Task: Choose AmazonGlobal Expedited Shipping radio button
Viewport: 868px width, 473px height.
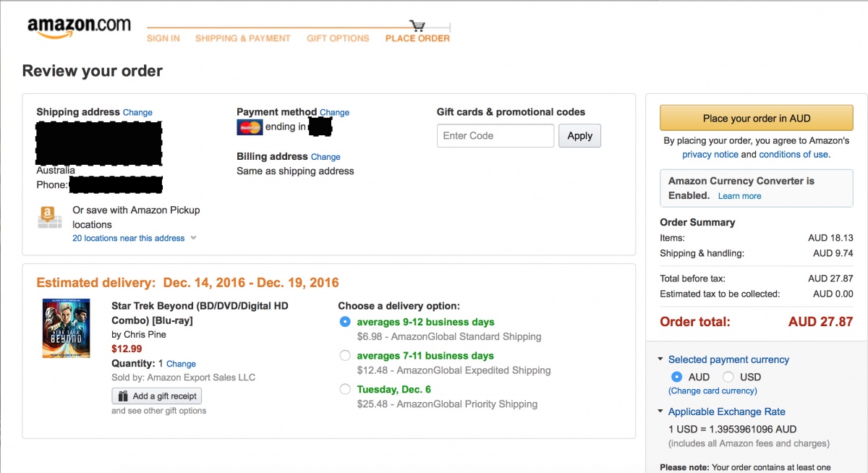Action: coord(345,356)
